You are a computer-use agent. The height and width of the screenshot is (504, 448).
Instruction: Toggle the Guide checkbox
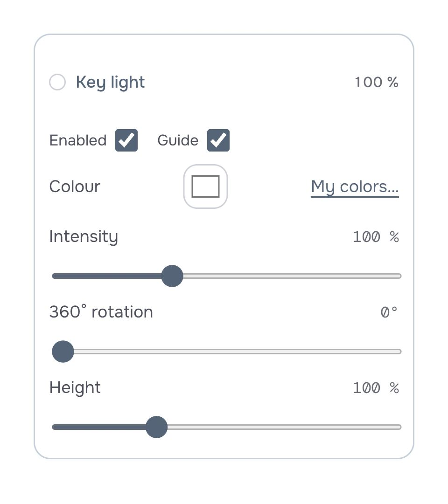pyautogui.click(x=218, y=140)
